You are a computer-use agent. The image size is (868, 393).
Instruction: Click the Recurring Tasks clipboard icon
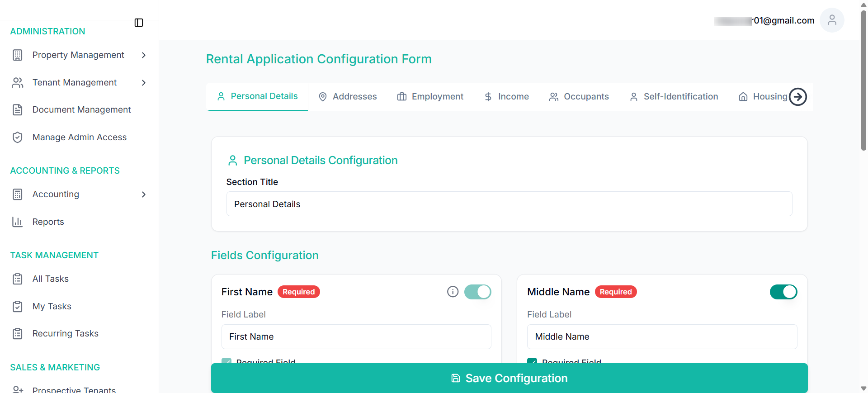click(18, 334)
